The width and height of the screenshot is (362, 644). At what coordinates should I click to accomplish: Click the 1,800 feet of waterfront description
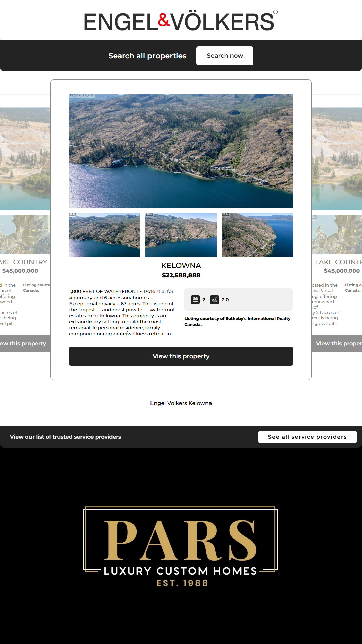pyautogui.click(x=122, y=313)
